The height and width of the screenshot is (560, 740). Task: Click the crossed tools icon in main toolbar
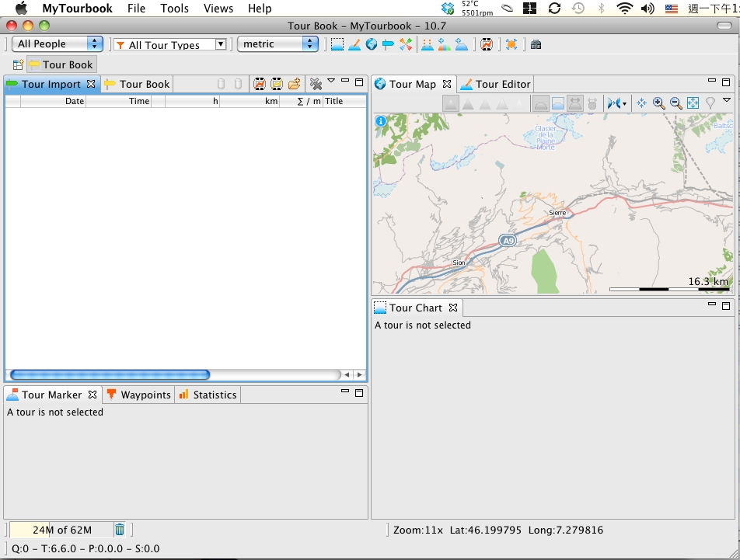tap(406, 44)
